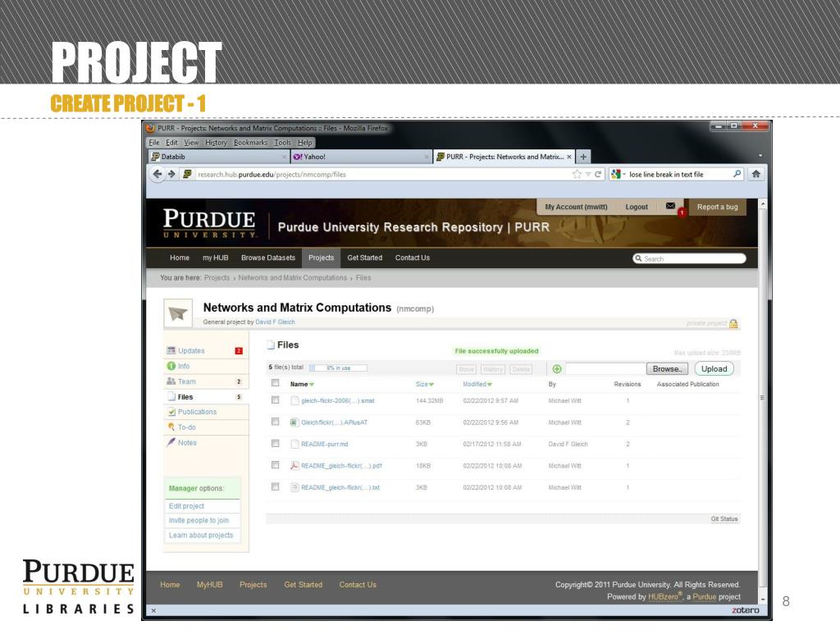The height and width of the screenshot is (630, 840).
Task: Click the HUBzero footer link
Action: click(x=664, y=596)
